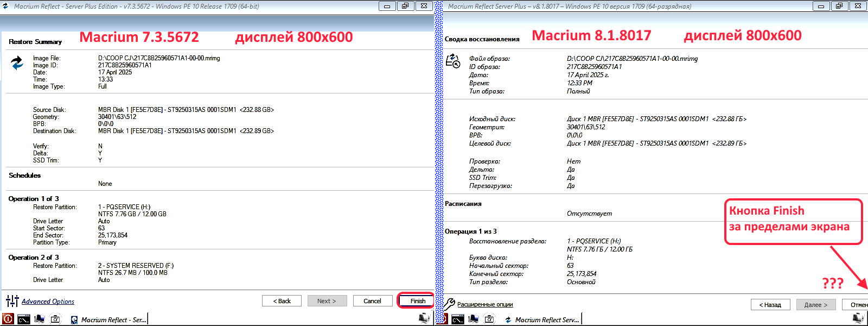This screenshot has width=868, height=326.
Task: Click the 'Schedules' heading
Action: pyautogui.click(x=24, y=175)
